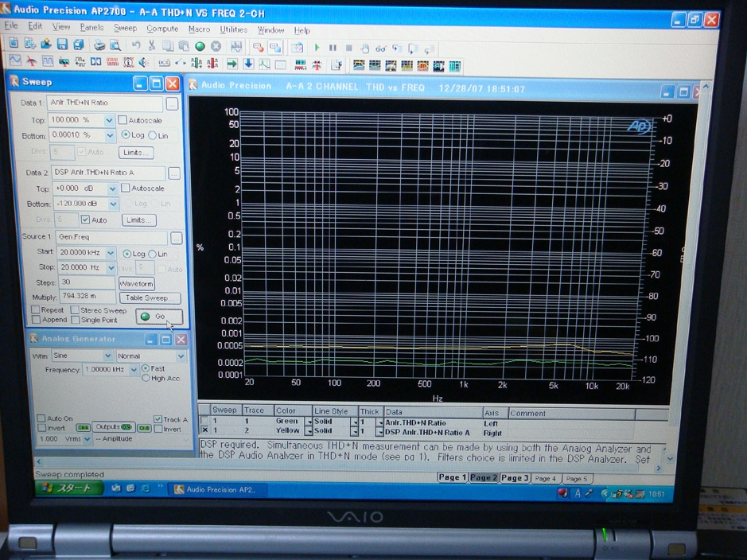This screenshot has width=747, height=560.
Task: Toggle the Track A checkbox
Action: (x=158, y=419)
